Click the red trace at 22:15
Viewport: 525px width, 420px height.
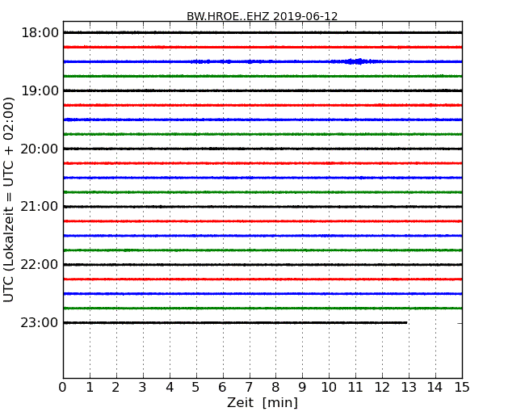point(262,279)
